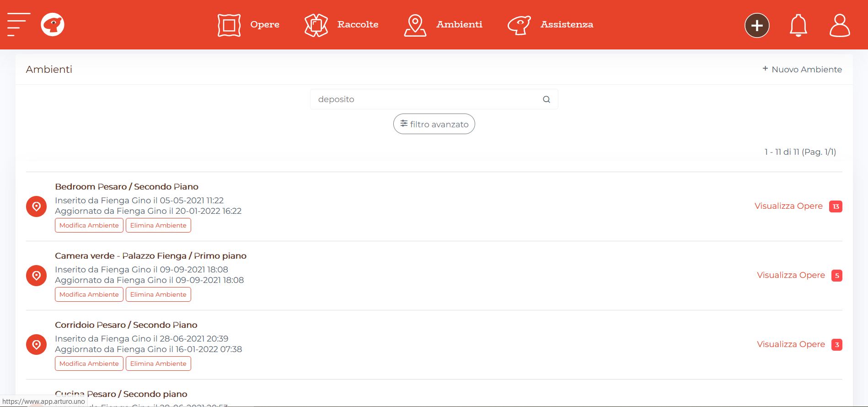Open the notifications bell icon
868x407 pixels.
798,25
